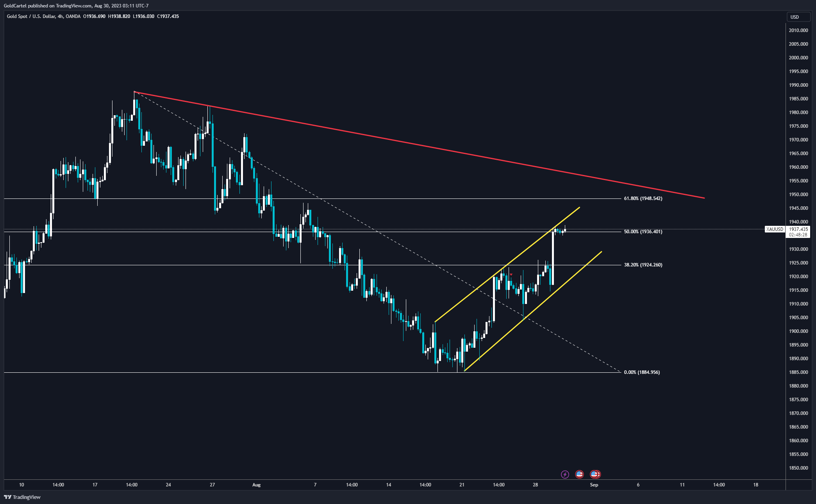
Task: Click the 1990.000 price axis label
Action: point(798,85)
